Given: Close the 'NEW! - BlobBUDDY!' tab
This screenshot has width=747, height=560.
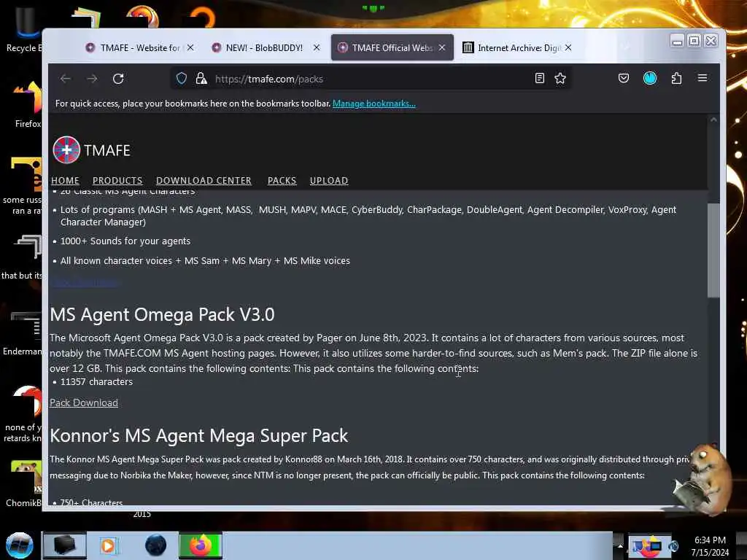Looking at the screenshot, I should click(x=317, y=47).
